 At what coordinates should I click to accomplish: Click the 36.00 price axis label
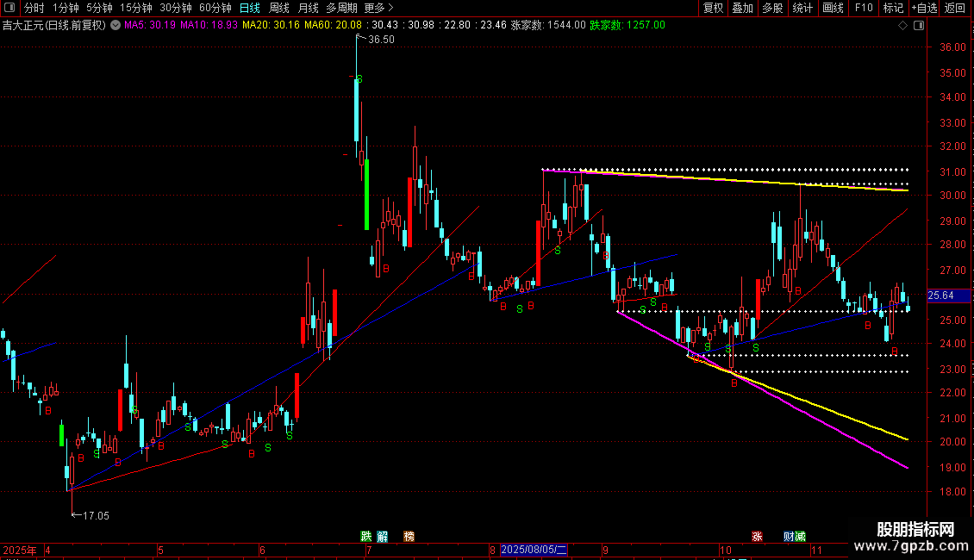click(x=952, y=47)
